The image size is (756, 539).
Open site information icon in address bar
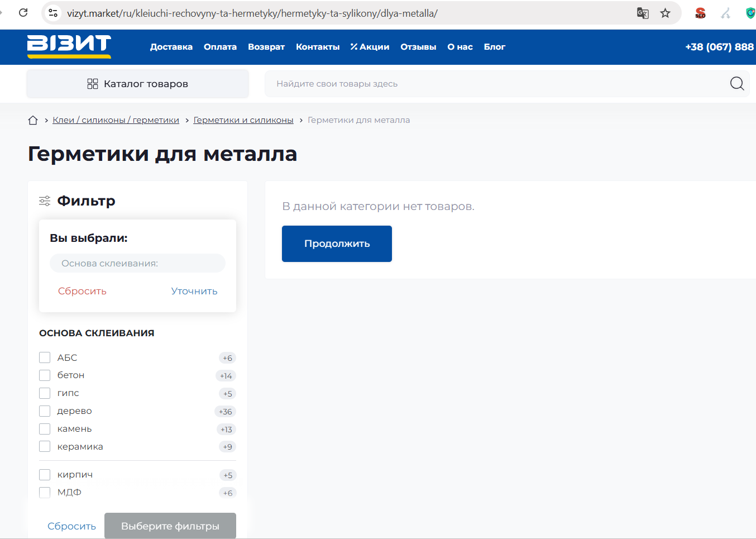pyautogui.click(x=53, y=13)
